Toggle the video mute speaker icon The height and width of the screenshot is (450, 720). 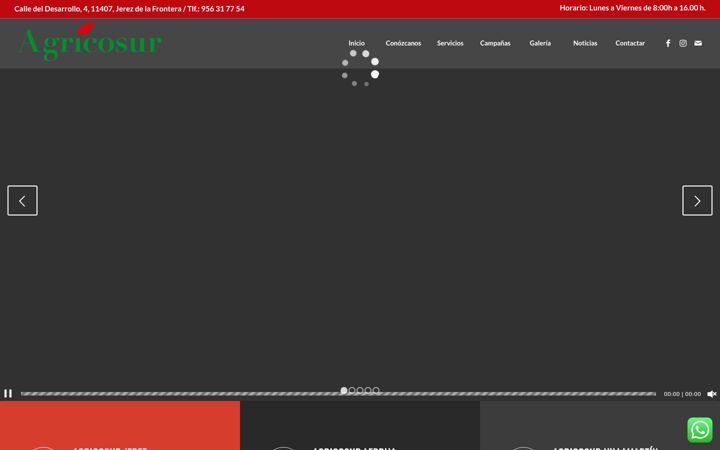(712, 394)
